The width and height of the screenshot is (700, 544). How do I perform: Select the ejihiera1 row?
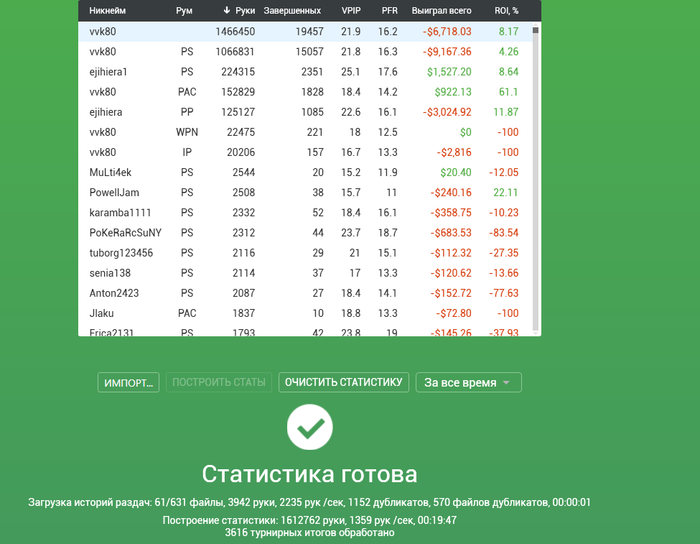305,72
